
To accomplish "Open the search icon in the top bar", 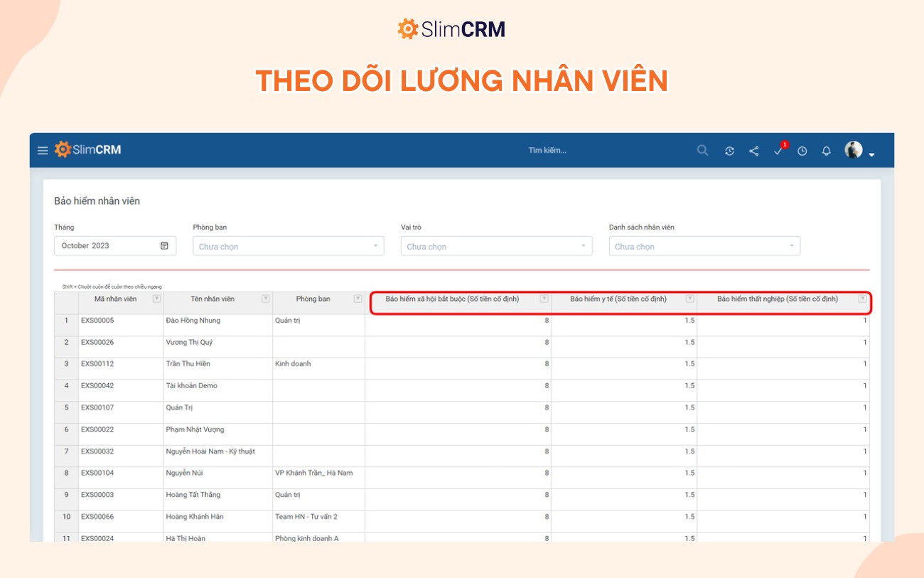I will tap(702, 150).
